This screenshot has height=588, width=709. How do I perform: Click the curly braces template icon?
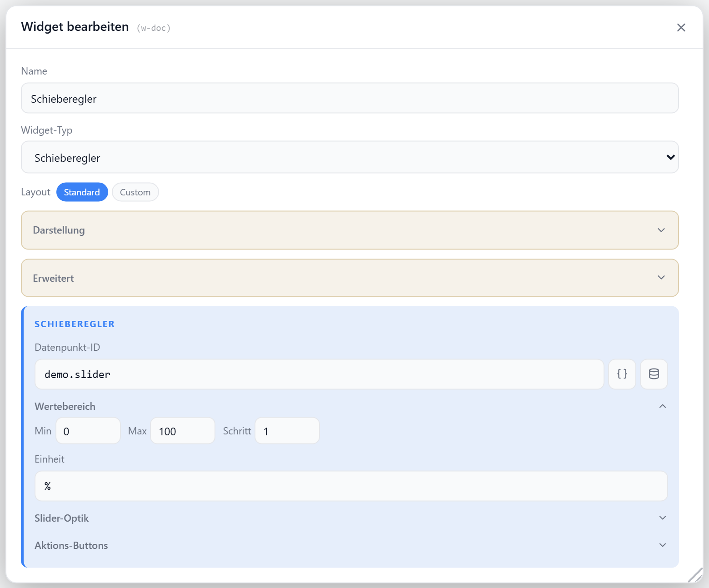click(622, 374)
